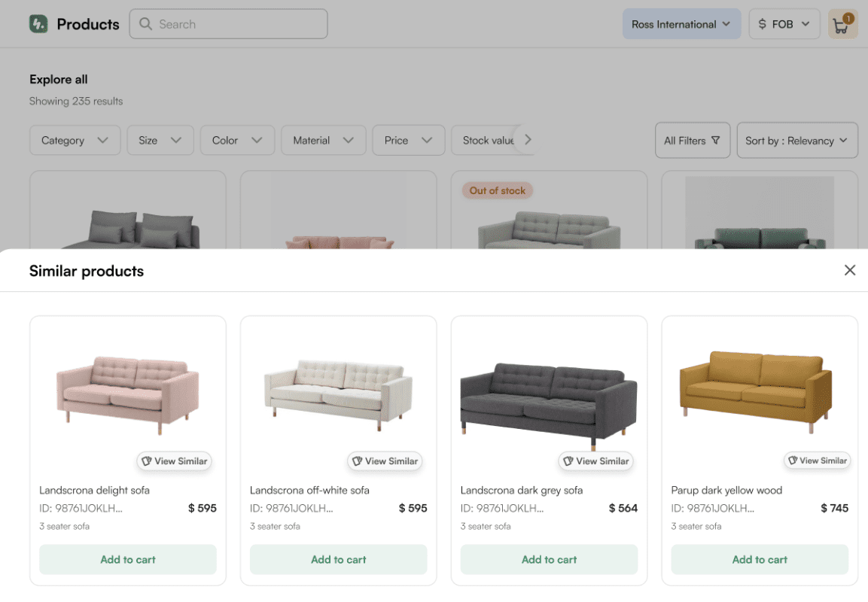This screenshot has height=602, width=868.
Task: Click the search magnifier icon
Action: coord(145,24)
